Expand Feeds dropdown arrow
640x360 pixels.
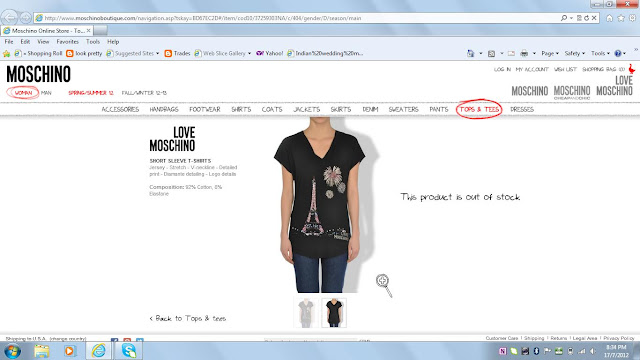(502, 53)
